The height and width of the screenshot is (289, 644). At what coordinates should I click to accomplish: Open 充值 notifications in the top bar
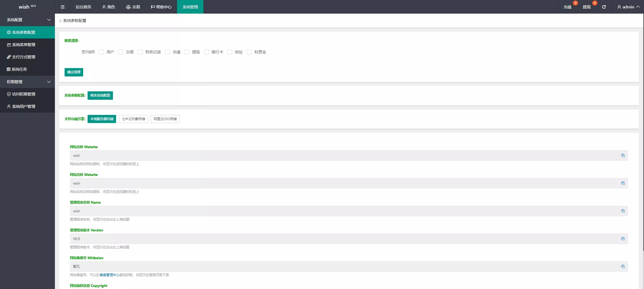click(567, 7)
